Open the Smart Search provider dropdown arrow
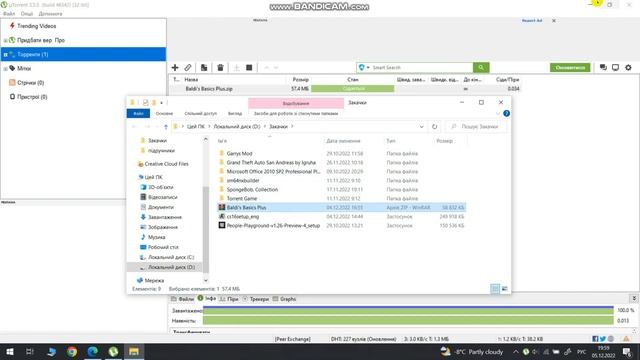The image size is (640, 360). point(368,67)
